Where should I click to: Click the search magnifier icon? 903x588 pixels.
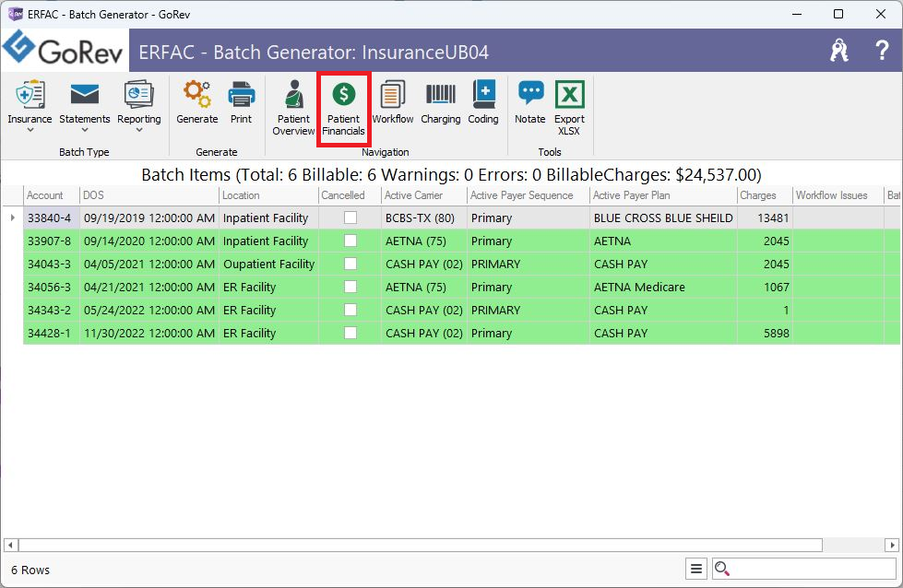point(721,569)
